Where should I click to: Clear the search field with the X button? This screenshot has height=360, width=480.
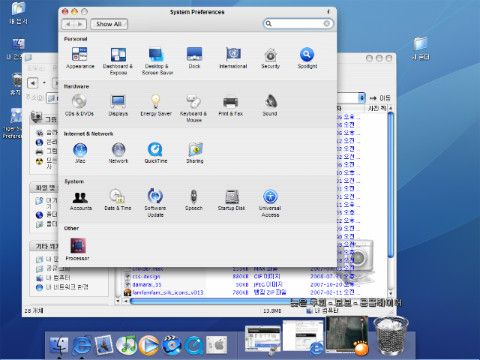[x=327, y=23]
